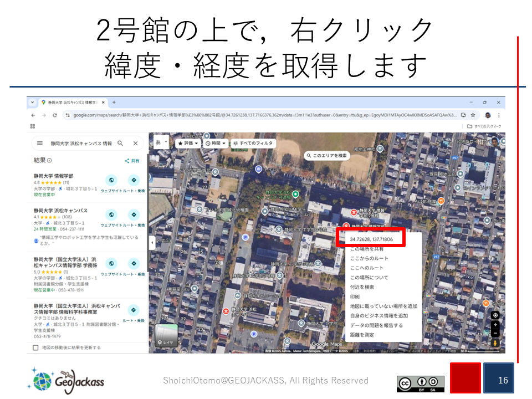Clear the Maps search with X icon
Viewport: 532px width, 399px height.
click(x=135, y=143)
